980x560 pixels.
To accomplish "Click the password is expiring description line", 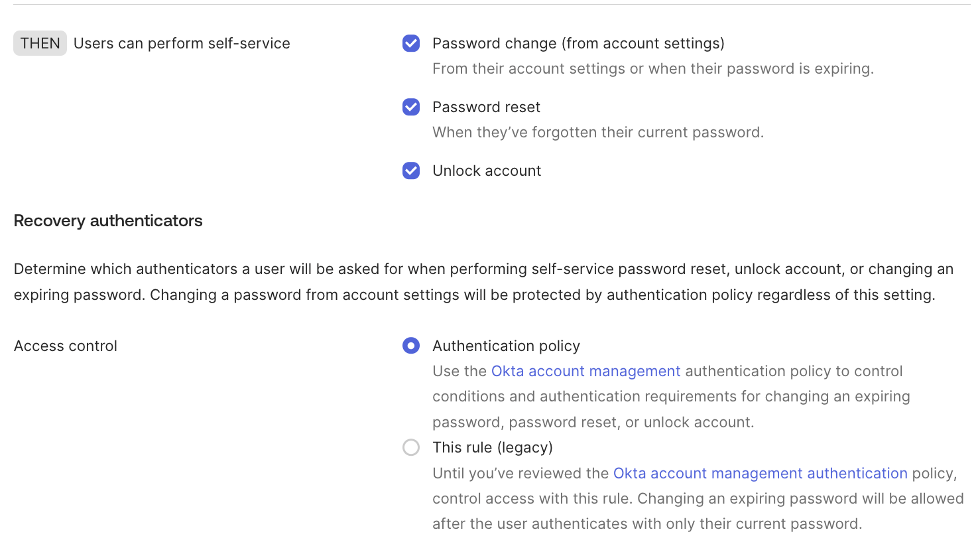I will tap(653, 68).
